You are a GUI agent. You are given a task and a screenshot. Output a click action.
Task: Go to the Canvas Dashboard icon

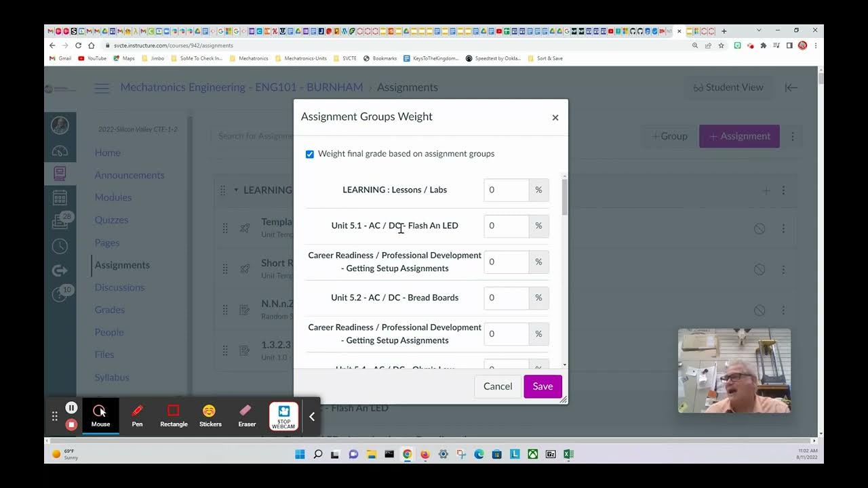pyautogui.click(x=60, y=151)
